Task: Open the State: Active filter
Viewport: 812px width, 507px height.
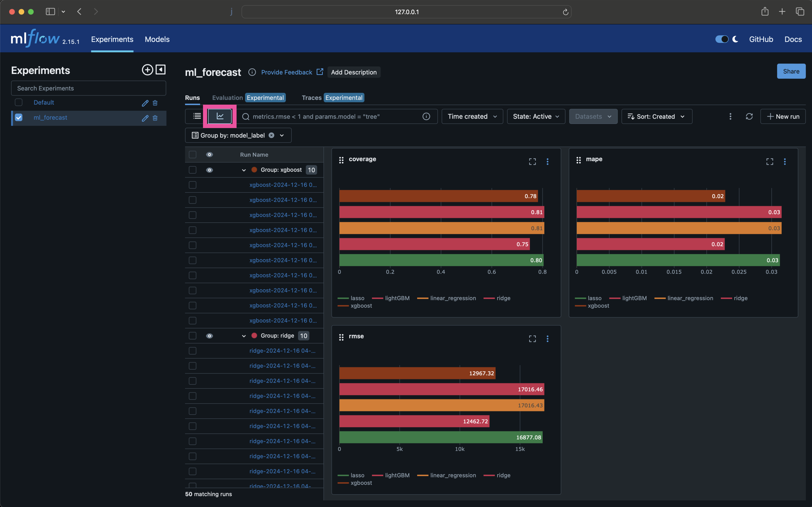Action: [x=535, y=116]
